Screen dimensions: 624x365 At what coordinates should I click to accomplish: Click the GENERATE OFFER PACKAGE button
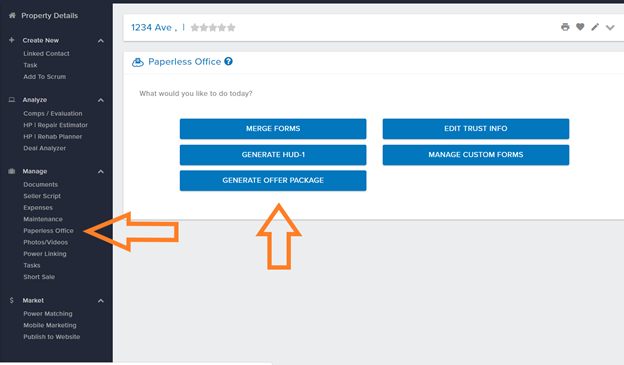point(273,181)
